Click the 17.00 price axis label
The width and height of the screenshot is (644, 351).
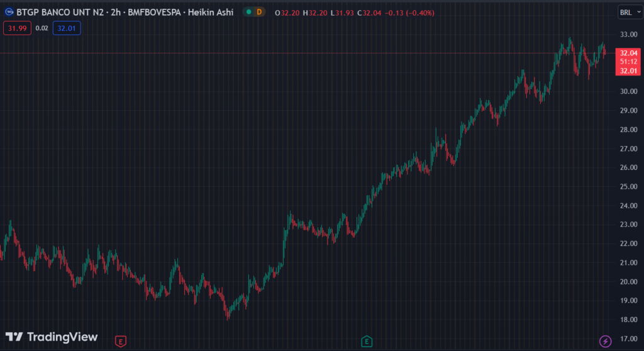(x=628, y=339)
